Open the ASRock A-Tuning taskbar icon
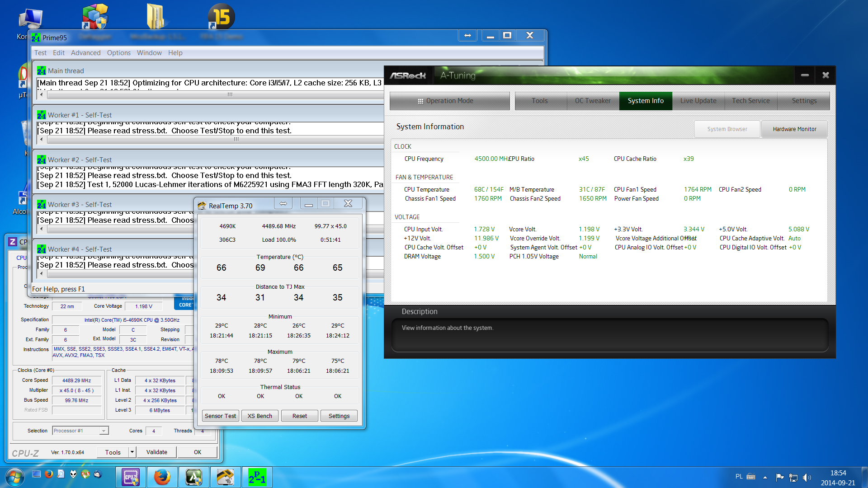 click(193, 477)
